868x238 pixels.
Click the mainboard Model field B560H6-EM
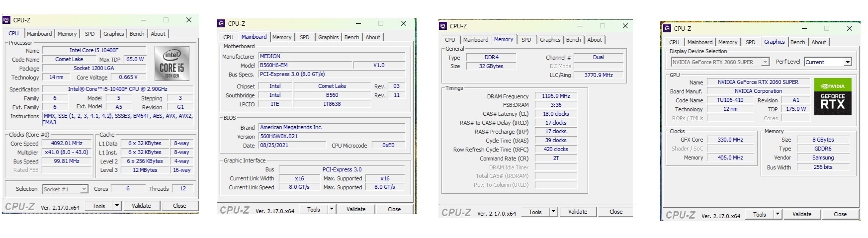click(x=305, y=65)
